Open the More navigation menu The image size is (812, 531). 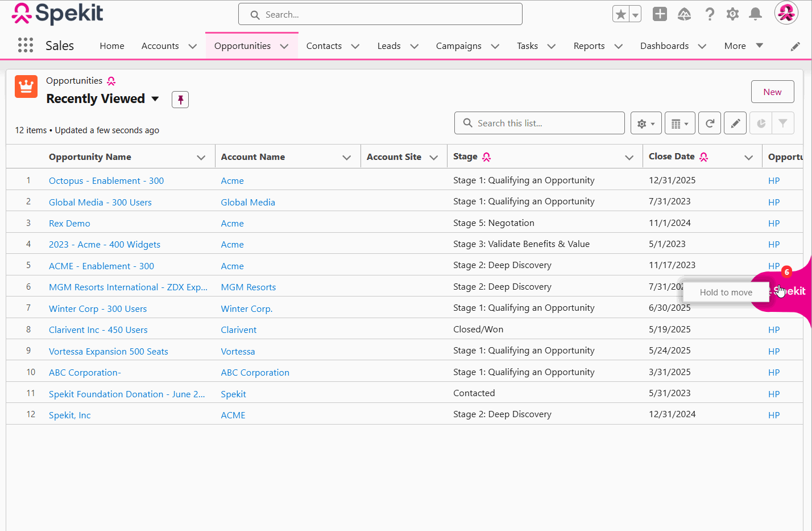pos(743,46)
